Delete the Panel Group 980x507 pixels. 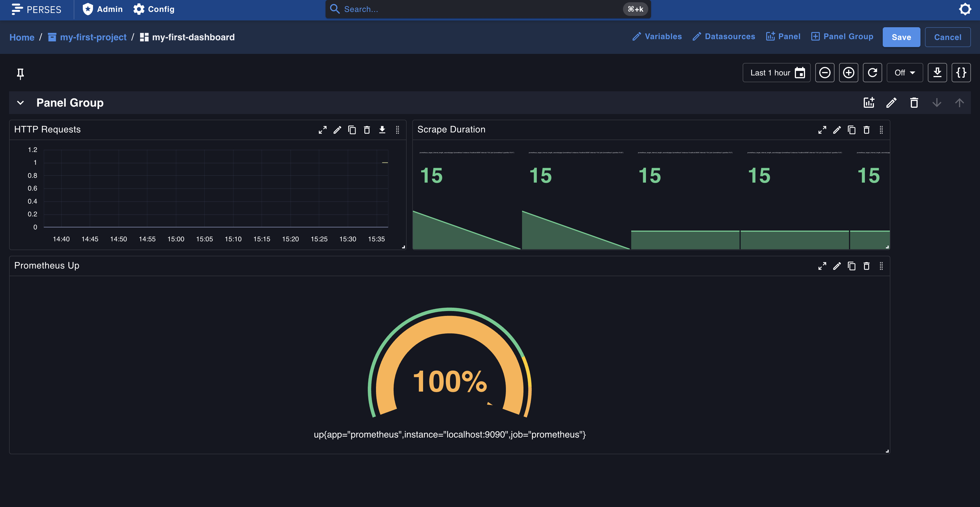tap(914, 103)
